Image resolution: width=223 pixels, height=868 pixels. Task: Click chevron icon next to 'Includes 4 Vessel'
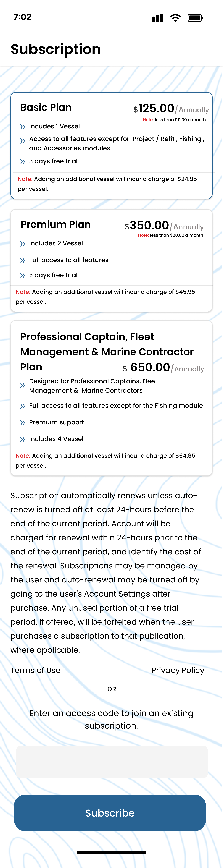pos(23,439)
